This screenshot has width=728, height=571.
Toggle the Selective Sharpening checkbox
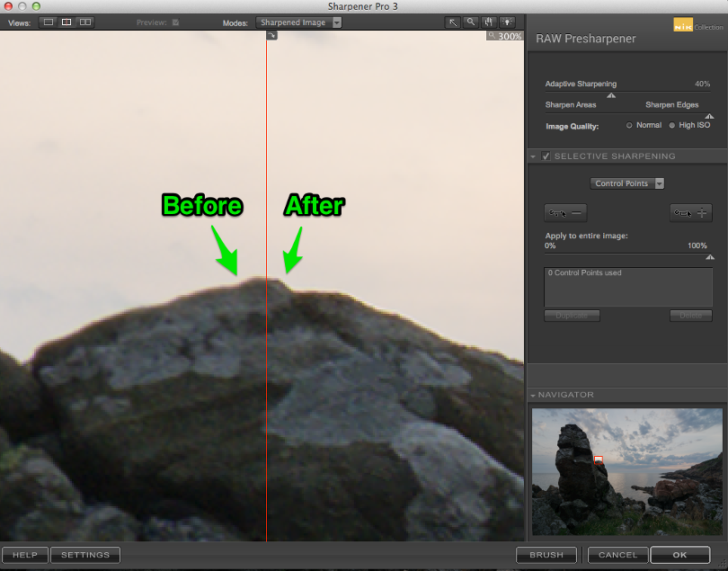click(x=546, y=156)
